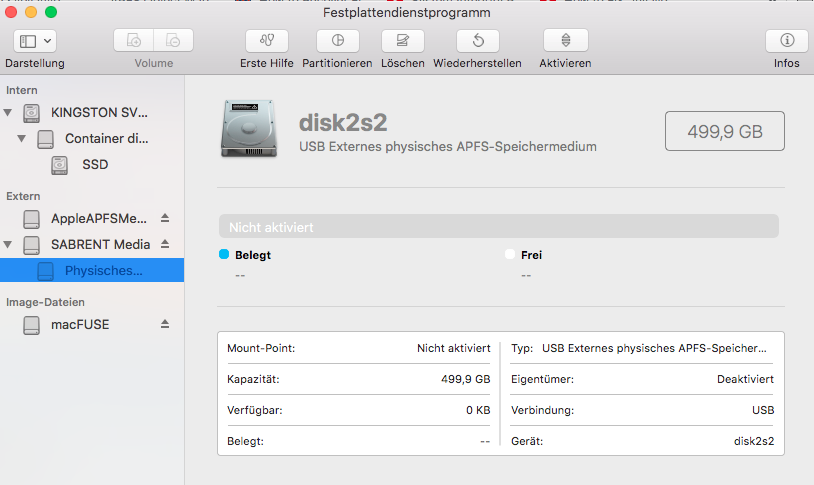
Task: Click the Aktivieren mount icon
Action: point(565,41)
